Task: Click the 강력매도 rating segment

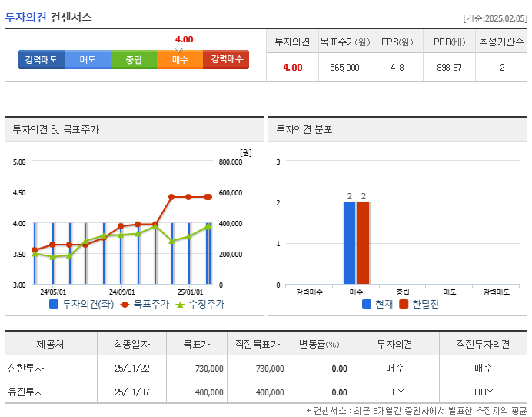Action: point(42,60)
